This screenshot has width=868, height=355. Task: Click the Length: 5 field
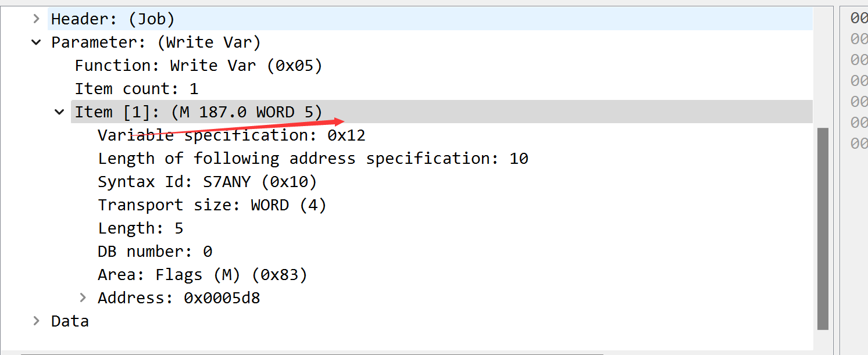(140, 228)
